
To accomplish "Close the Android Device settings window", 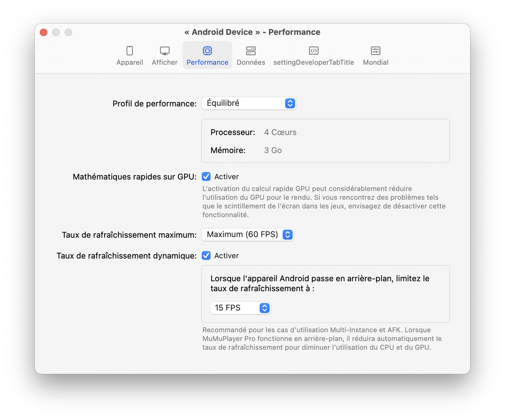I will [44, 32].
